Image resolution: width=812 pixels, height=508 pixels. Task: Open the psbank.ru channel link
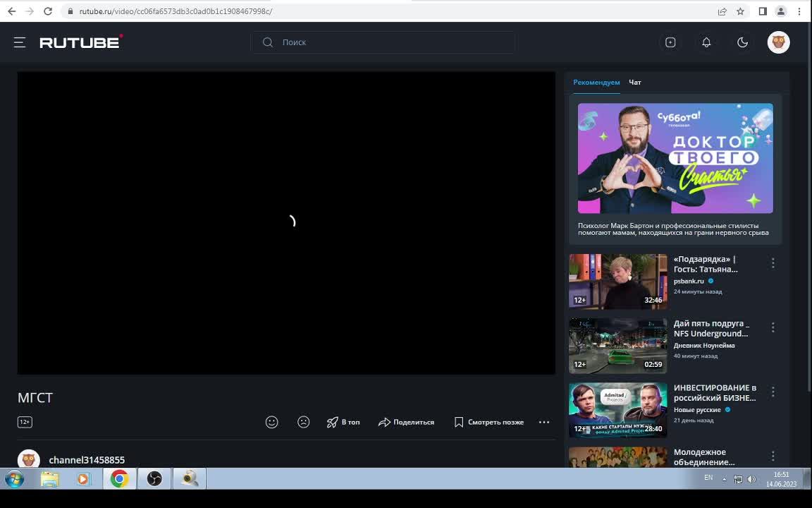688,281
